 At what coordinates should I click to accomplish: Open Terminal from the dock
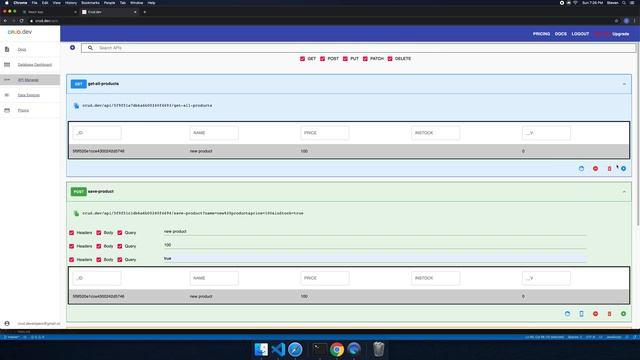[319, 349]
